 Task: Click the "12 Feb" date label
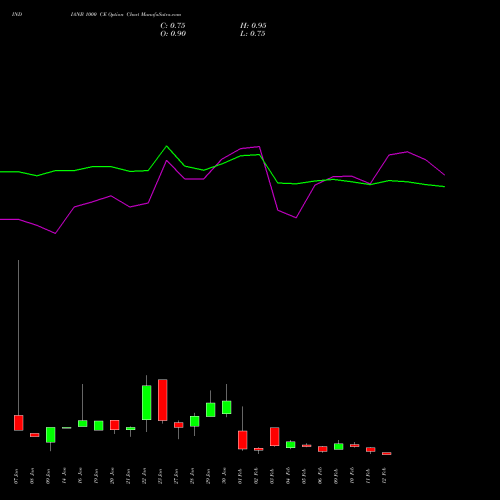[x=384, y=476]
